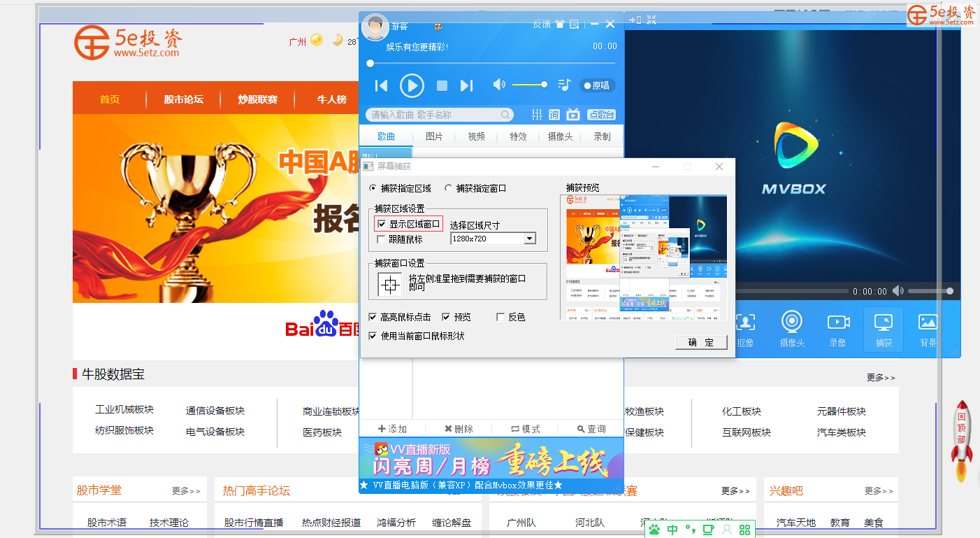Open the 1280x720 region size dropdown
Screen dimensions: 980x538
(529, 239)
